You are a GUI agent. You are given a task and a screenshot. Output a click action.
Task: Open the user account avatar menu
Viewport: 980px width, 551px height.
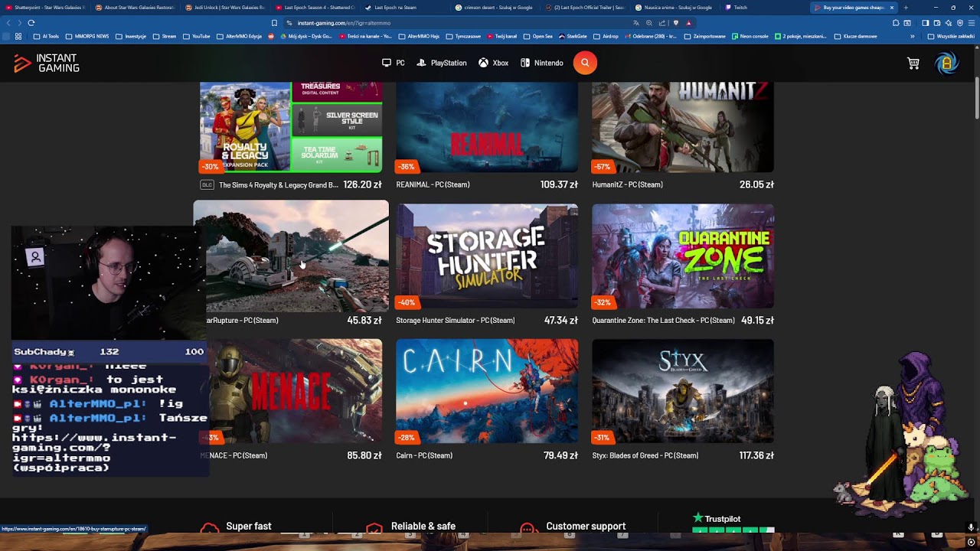pos(947,64)
